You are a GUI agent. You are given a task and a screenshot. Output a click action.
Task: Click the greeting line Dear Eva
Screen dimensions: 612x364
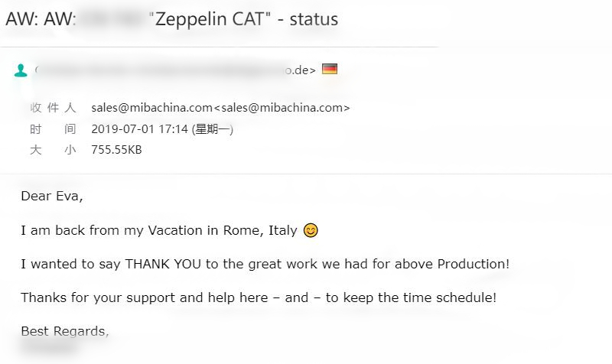pos(52,196)
